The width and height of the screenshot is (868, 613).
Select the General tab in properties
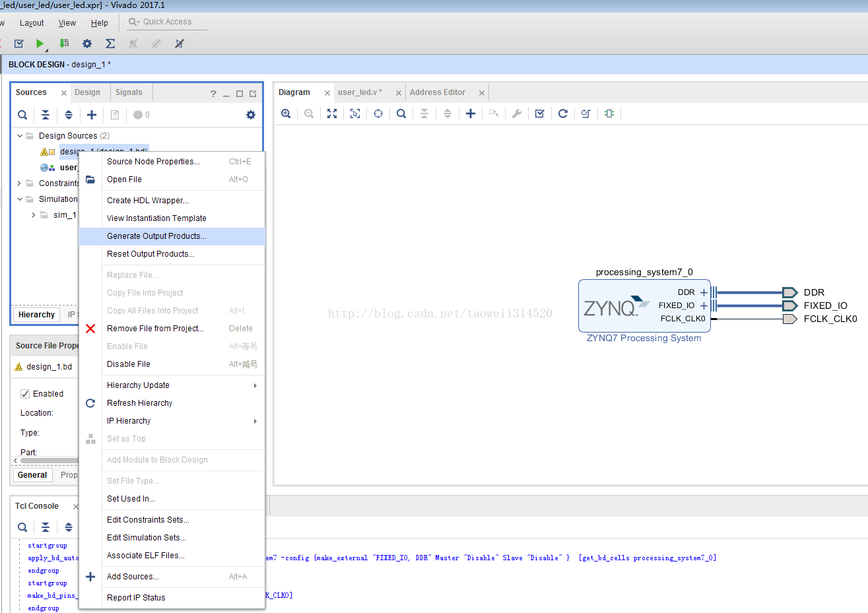point(32,475)
